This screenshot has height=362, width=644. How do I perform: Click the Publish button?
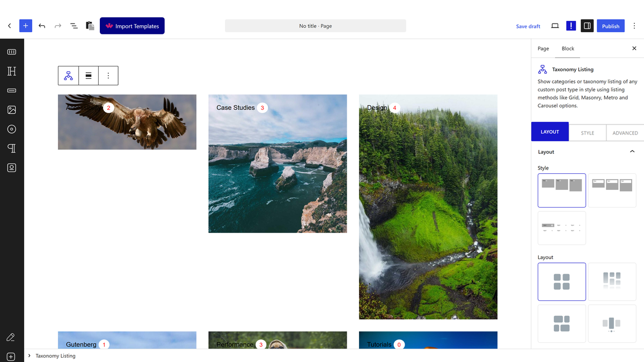(x=611, y=26)
